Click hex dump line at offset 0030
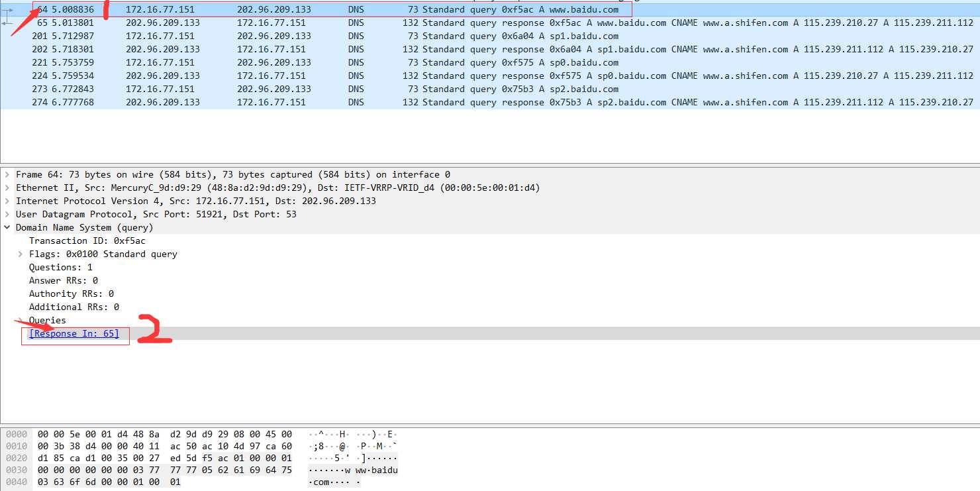 pos(201,470)
